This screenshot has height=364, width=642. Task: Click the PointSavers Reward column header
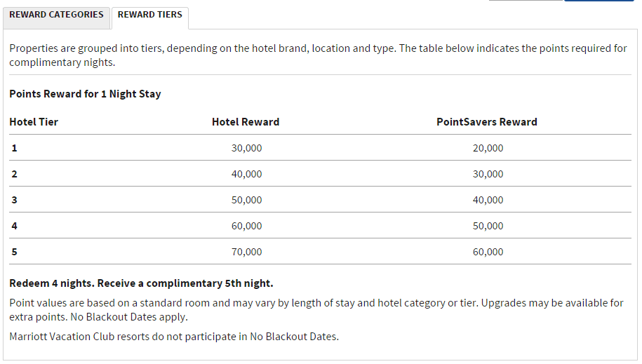487,122
